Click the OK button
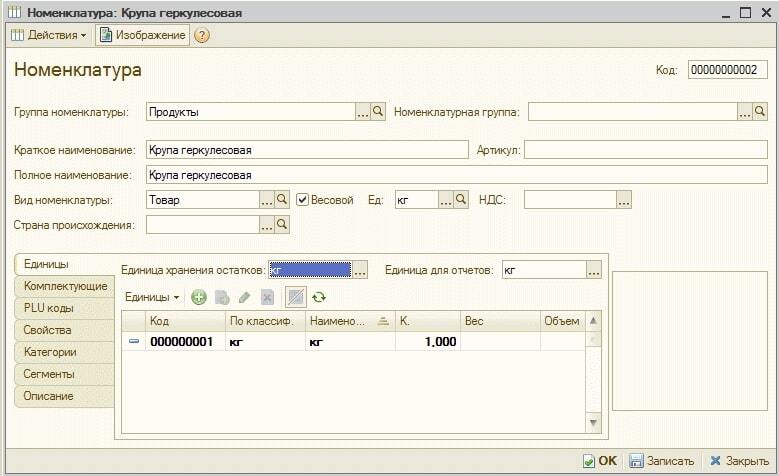The image size is (779, 476). [600, 461]
